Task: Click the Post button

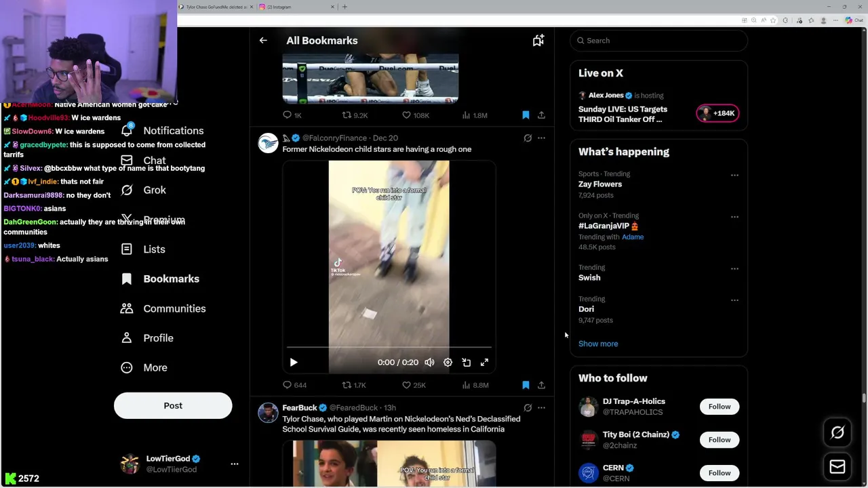Action: pos(173,405)
